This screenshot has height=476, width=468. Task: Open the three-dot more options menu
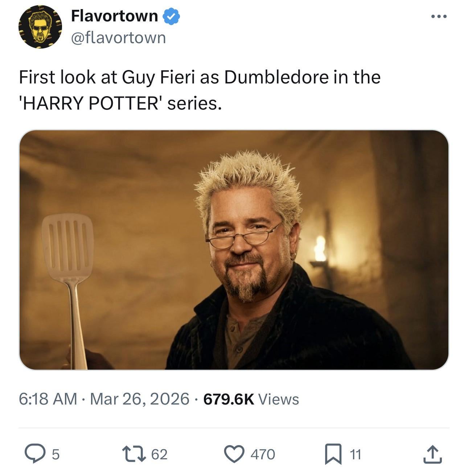tap(439, 16)
